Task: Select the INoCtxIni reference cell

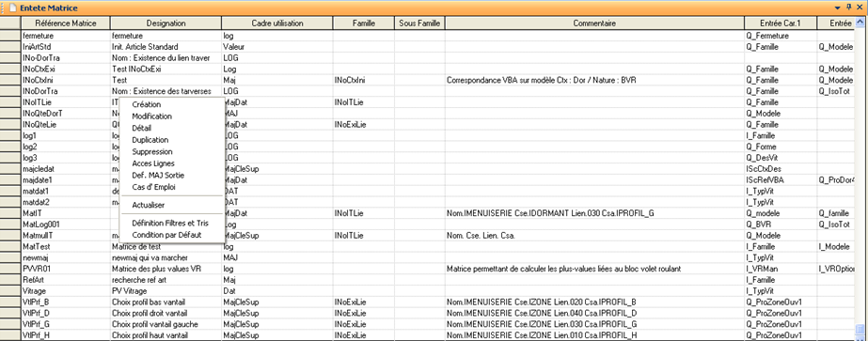Action: point(66,80)
